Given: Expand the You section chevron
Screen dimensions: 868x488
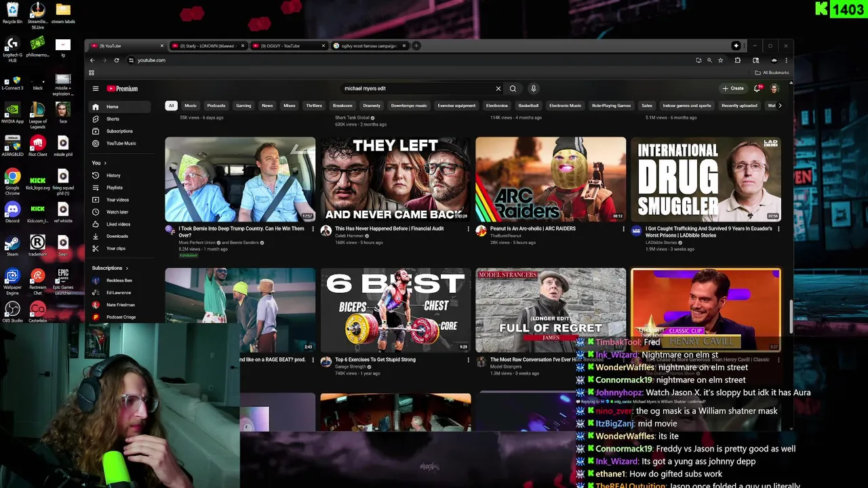Looking at the screenshot, I should pyautogui.click(x=105, y=163).
